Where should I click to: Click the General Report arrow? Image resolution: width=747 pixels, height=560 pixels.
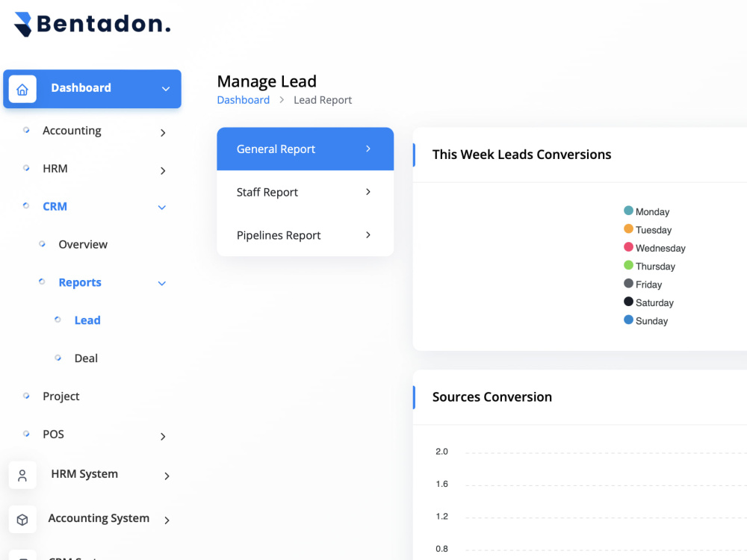tap(368, 149)
